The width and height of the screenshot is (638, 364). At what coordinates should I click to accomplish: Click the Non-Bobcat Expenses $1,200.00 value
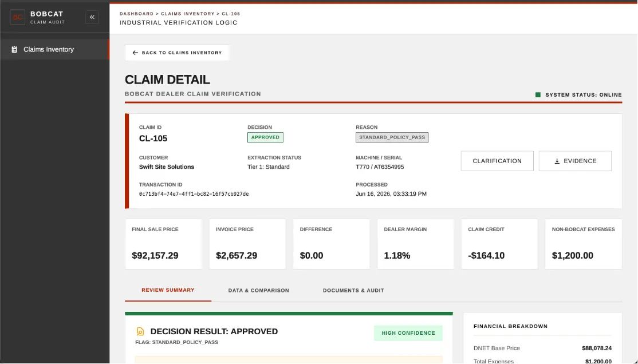point(573,255)
